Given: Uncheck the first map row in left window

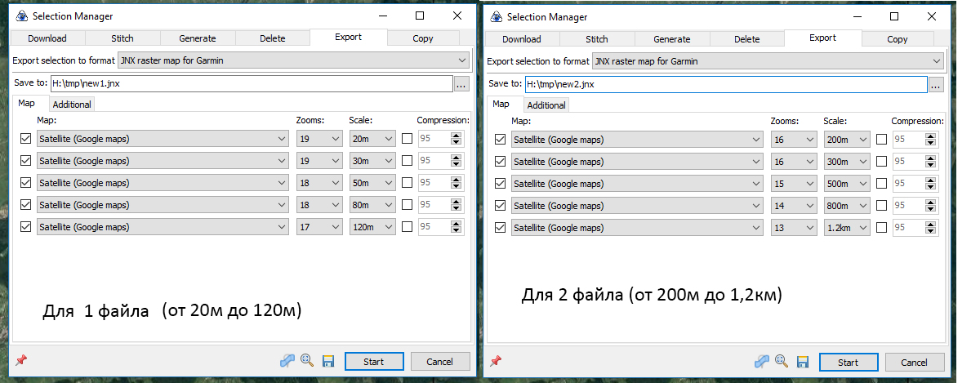Looking at the screenshot, I should pos(25,139).
